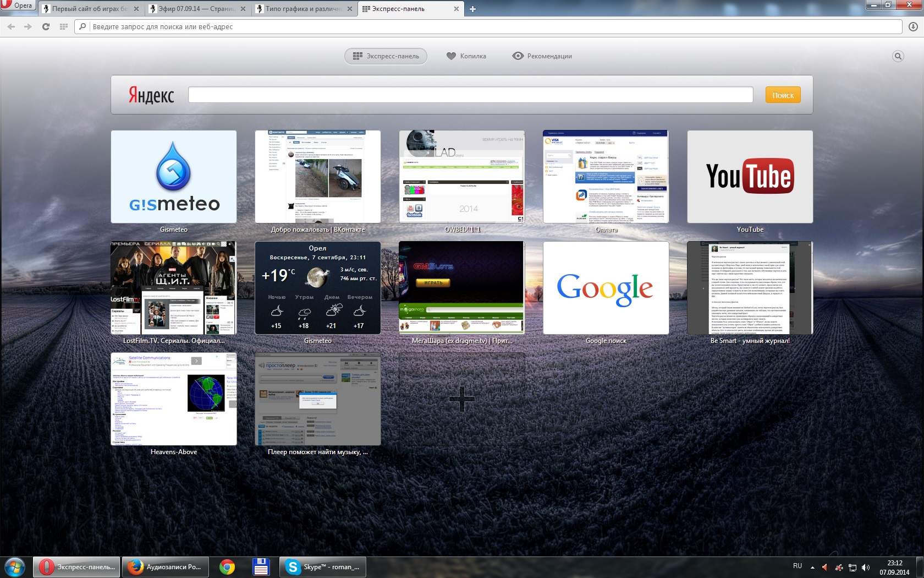
Task: Open the Speed Dial grid icon in toolbar
Action: coord(63,26)
